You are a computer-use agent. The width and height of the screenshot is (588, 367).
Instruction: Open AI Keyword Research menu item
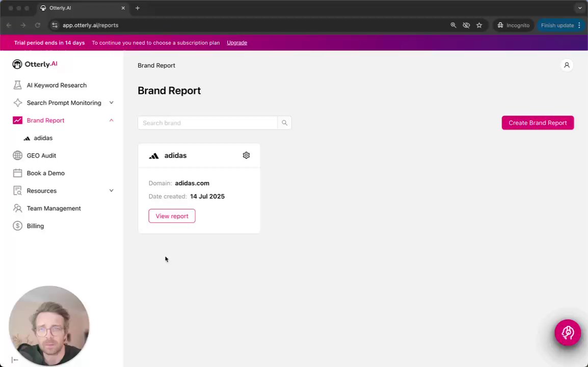[57, 85]
